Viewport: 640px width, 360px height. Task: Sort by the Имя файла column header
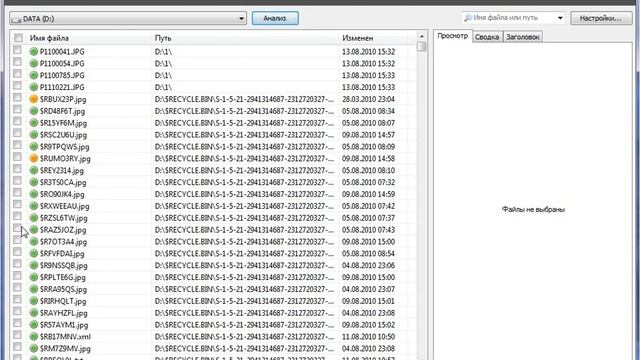pos(49,38)
